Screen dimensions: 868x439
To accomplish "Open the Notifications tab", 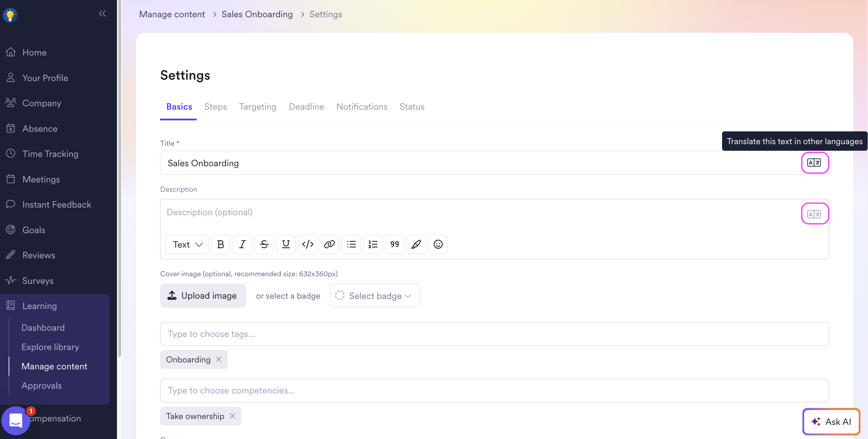I will pyautogui.click(x=362, y=107).
